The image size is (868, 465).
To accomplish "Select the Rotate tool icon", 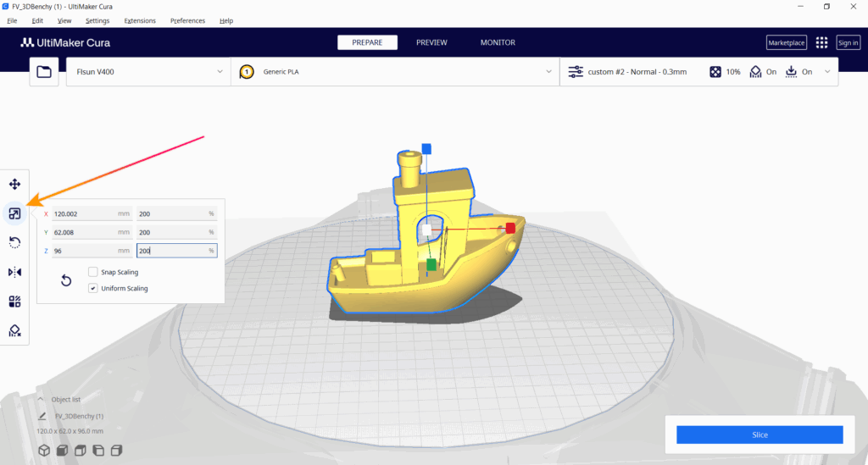I will click(15, 243).
